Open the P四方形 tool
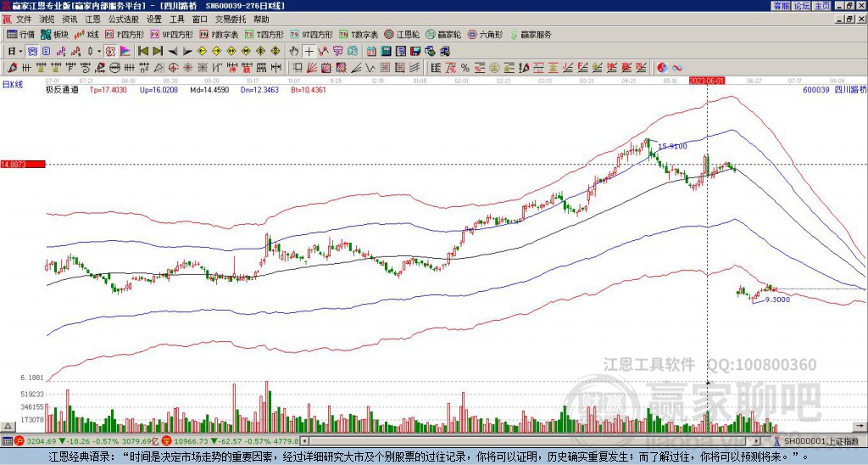The height and width of the screenshot is (465, 868). [x=125, y=34]
